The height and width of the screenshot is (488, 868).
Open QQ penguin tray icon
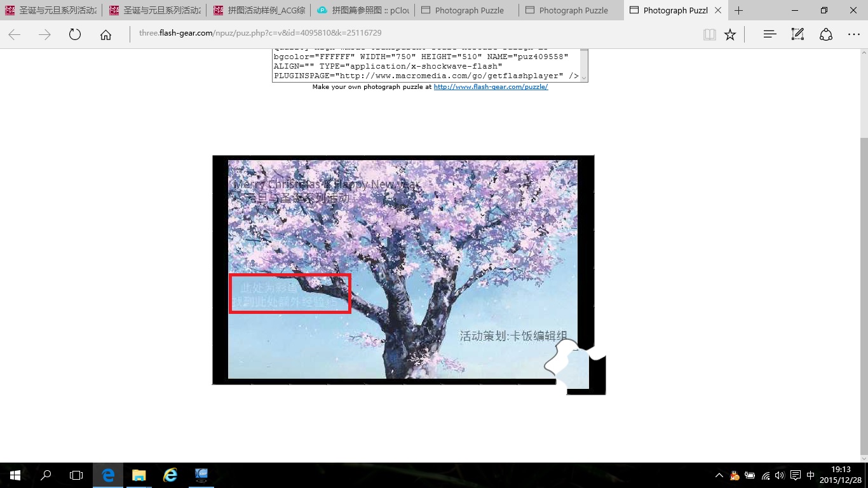(735, 475)
